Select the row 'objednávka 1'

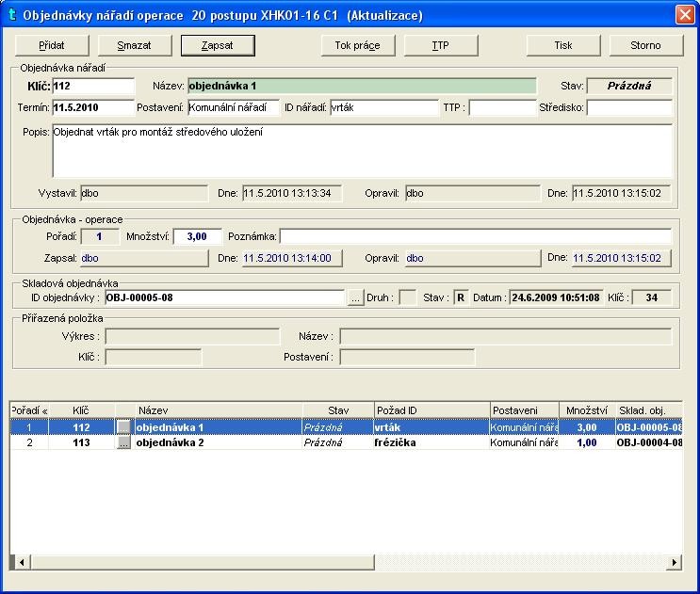[347, 427]
